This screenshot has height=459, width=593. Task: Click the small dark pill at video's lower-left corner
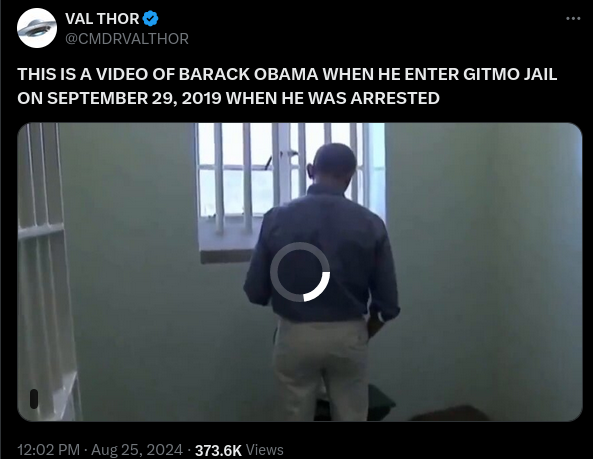[34, 399]
